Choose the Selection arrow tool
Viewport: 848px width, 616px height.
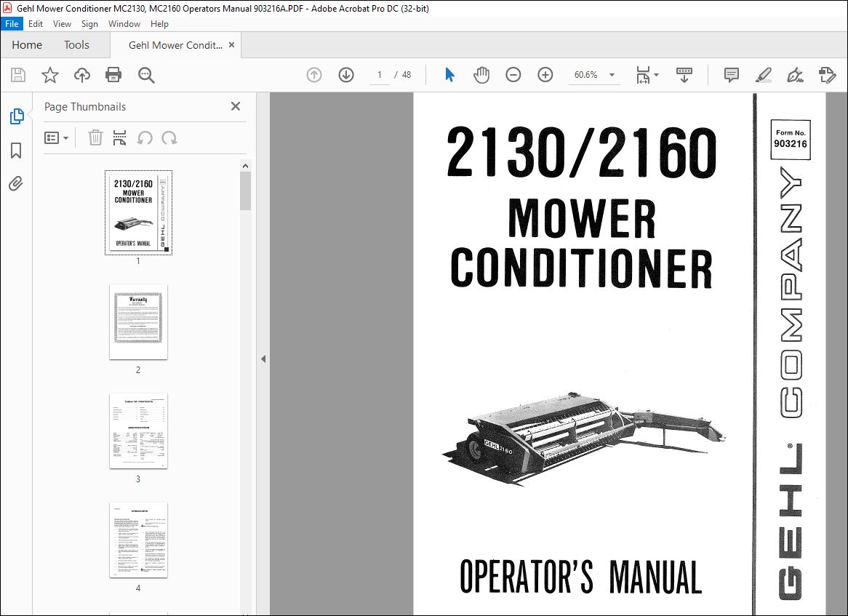449,75
